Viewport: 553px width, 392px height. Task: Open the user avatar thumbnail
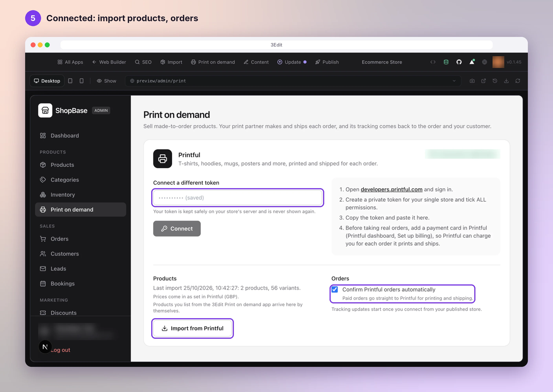[x=498, y=62]
